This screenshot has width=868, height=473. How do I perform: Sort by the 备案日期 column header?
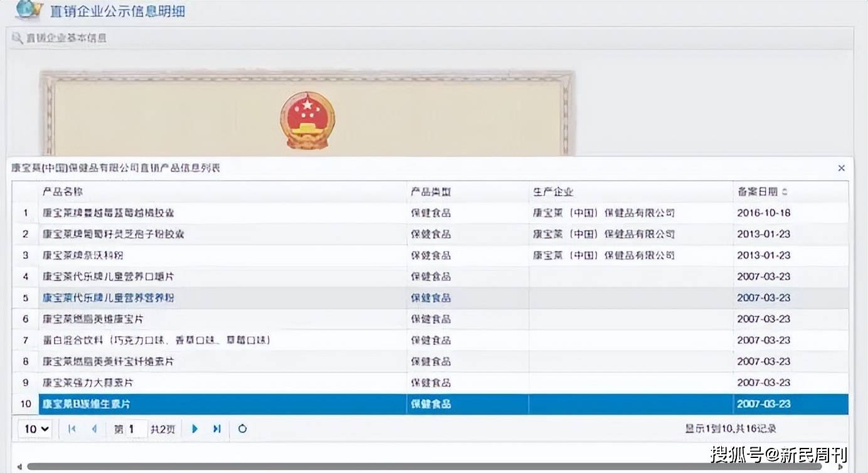790,192
